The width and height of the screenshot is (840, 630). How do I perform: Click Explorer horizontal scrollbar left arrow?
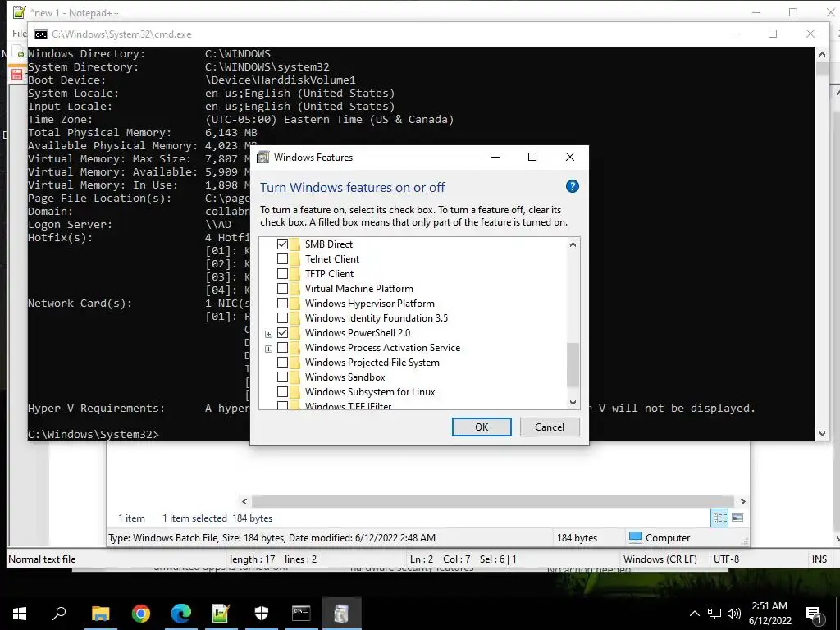[244, 501]
